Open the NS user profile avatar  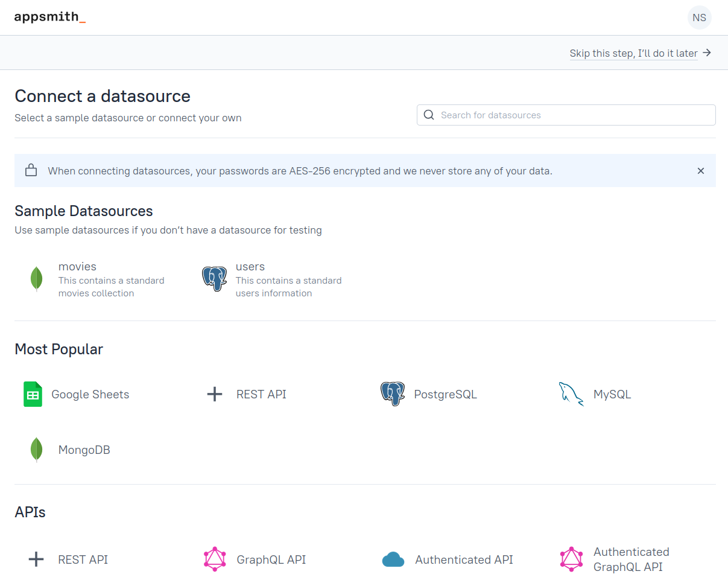point(699,18)
